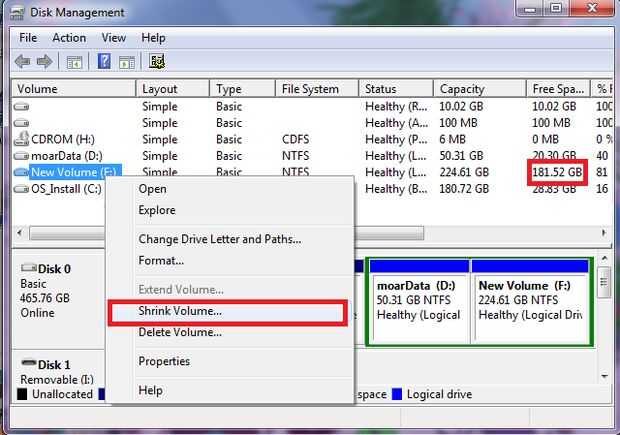620x435 pixels.
Task: Select New Volume (F:) partition block
Action: point(530,303)
